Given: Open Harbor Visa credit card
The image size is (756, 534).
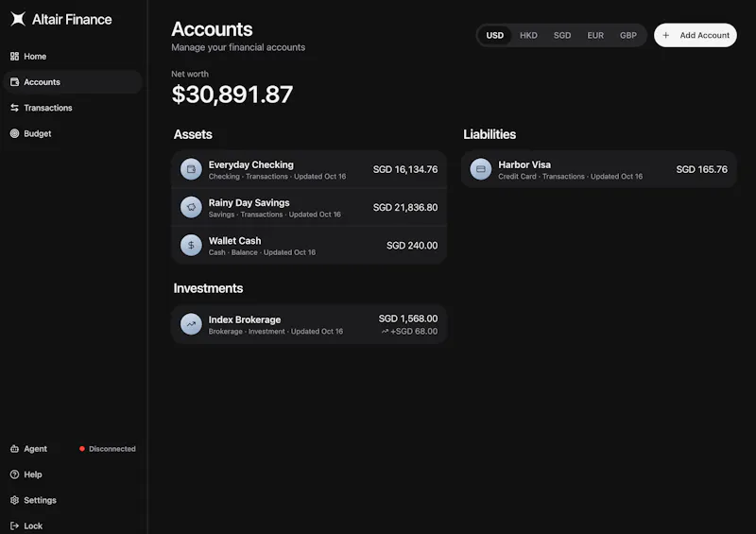Looking at the screenshot, I should click(599, 169).
